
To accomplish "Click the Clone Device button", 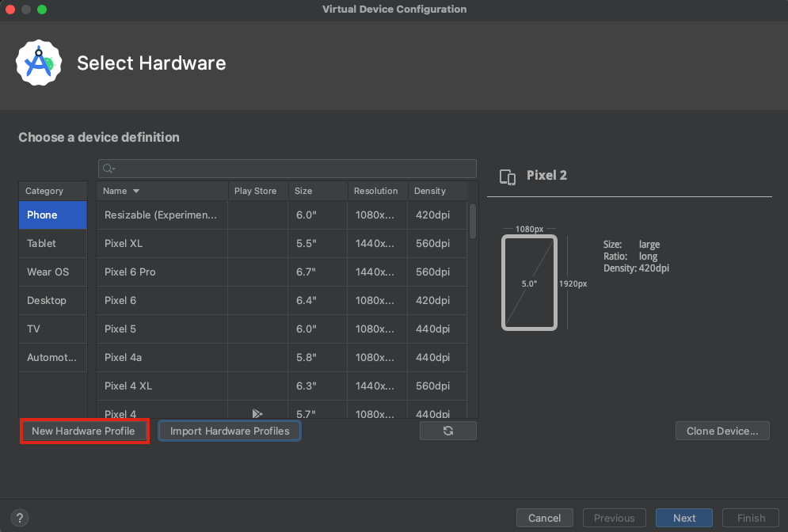I will point(722,431).
